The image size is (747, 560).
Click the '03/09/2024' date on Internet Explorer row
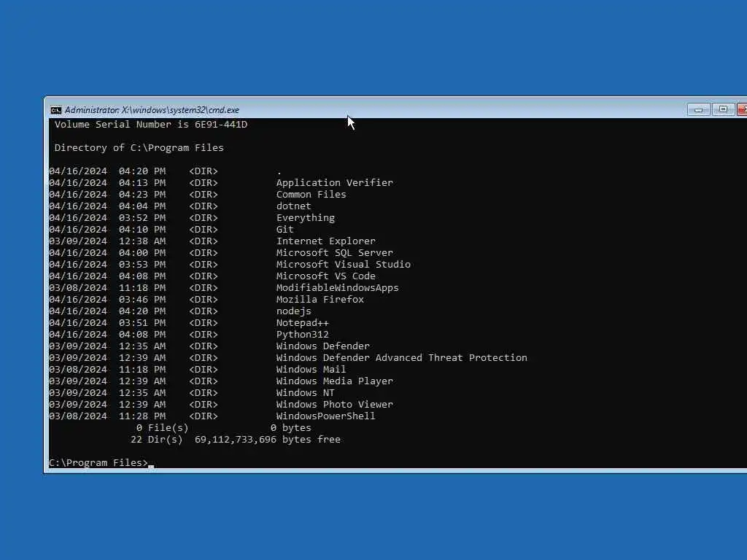[x=78, y=241]
